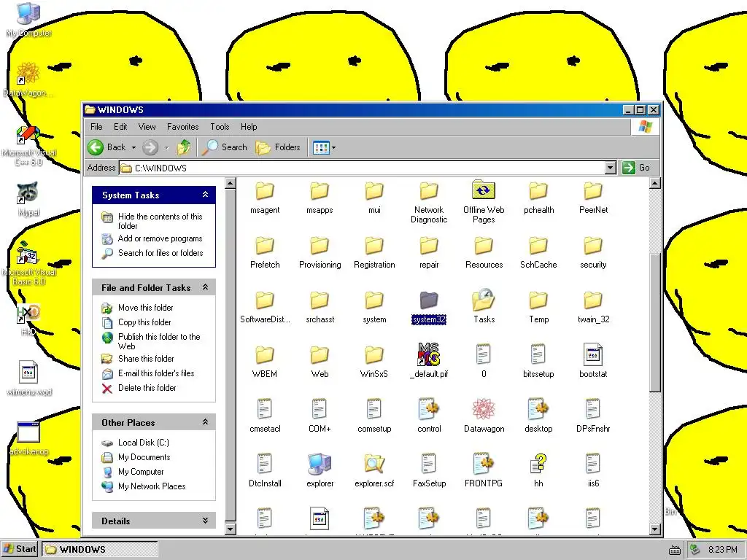Open the Help menu
Image resolution: width=747 pixels, height=560 pixels.
[x=249, y=127]
